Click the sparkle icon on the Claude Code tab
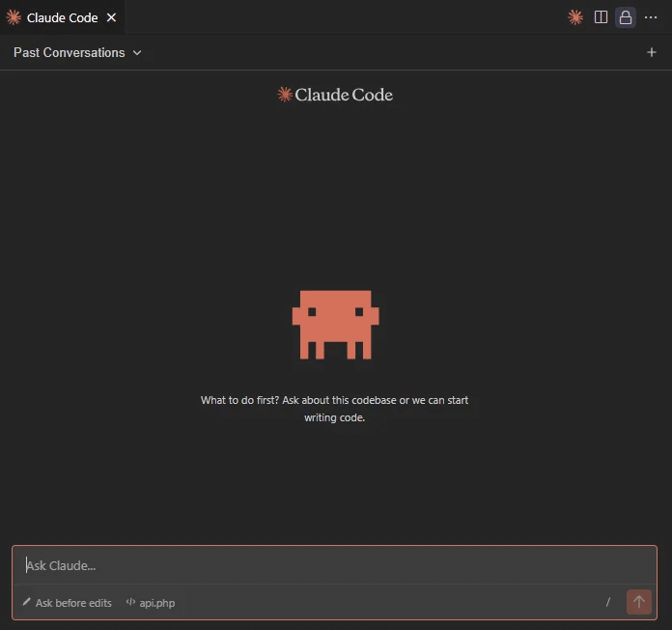Viewport: 672px width, 630px height. (14, 17)
